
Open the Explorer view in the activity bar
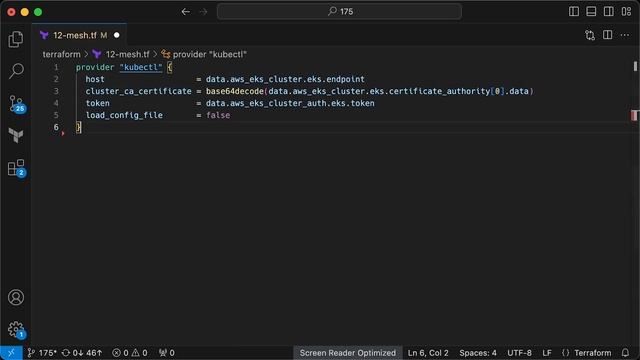coord(16,39)
